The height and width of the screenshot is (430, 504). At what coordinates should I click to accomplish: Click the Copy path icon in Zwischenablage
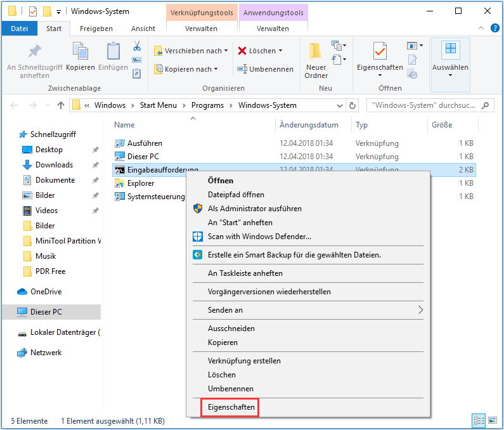coord(137,60)
